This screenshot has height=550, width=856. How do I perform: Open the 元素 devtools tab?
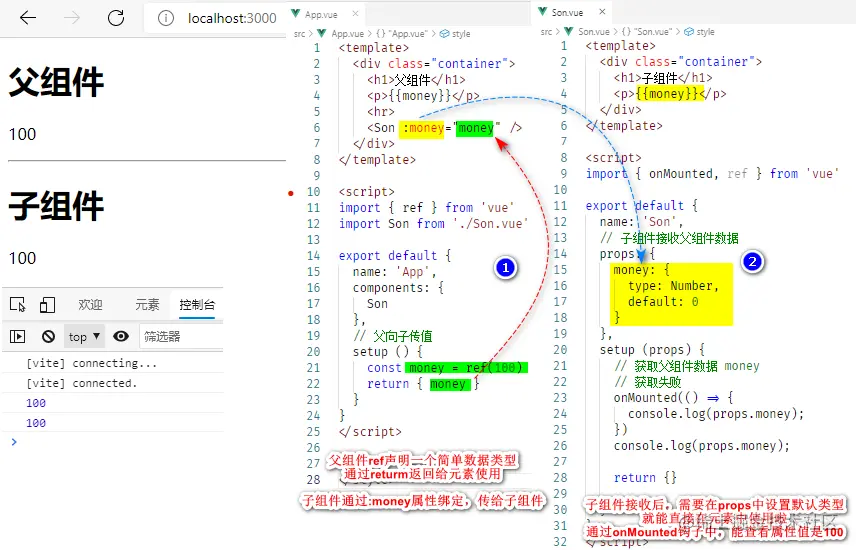(147, 304)
